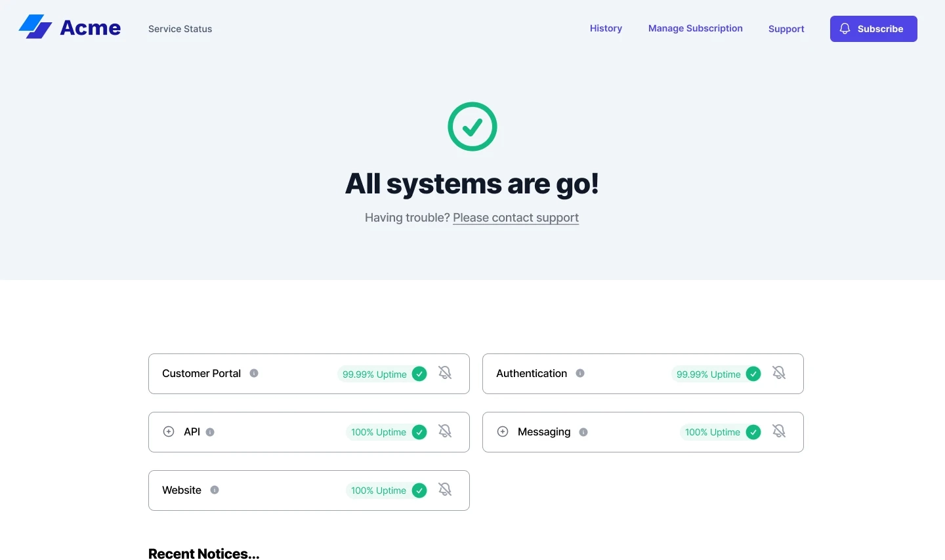
Task: Click the green check badge next to Website uptime
Action: coord(419,490)
